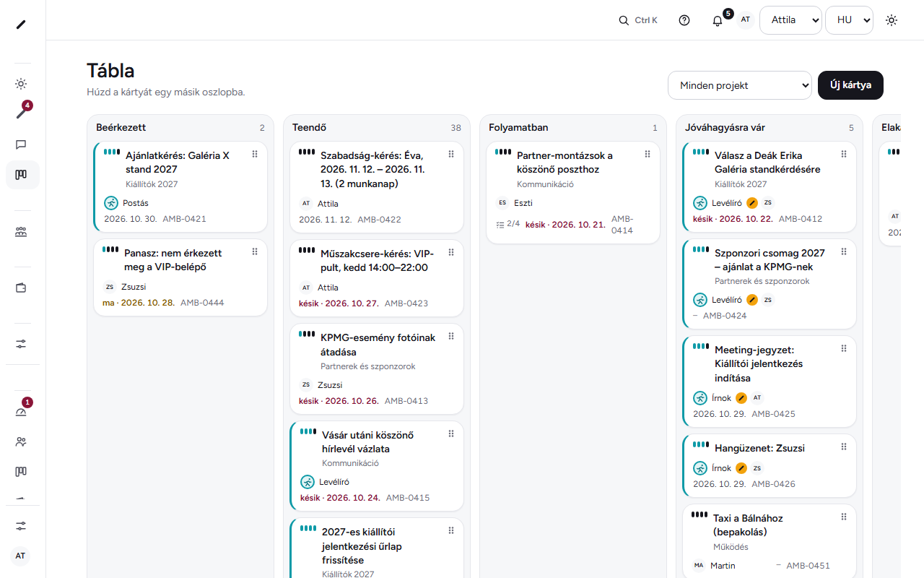
Task: Click the orange pencil badge on Szponzori csomag card
Action: coord(752,300)
